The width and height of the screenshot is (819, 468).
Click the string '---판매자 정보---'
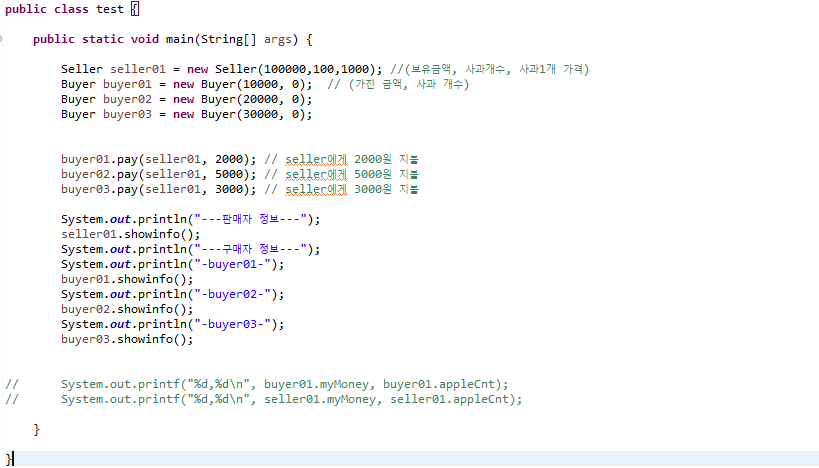pos(250,219)
